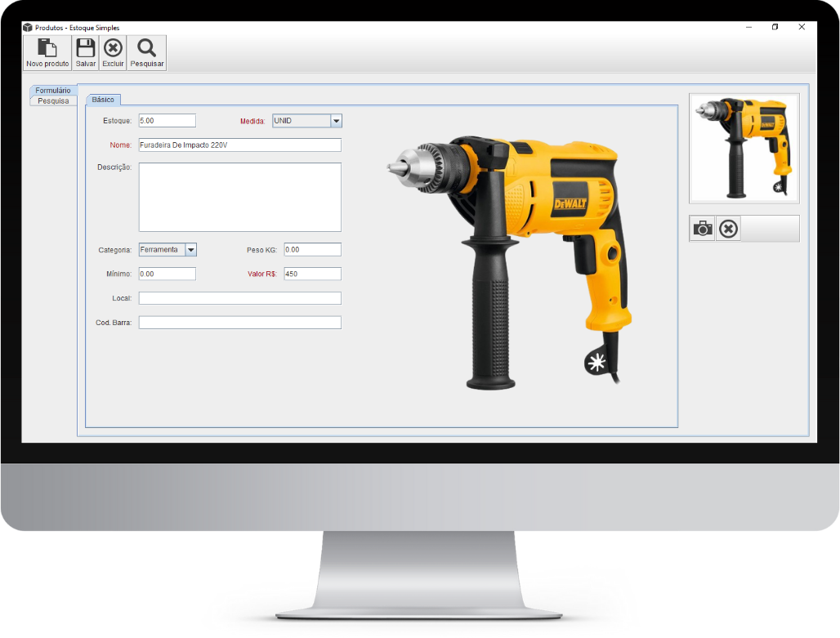Open the Categoria dropdown
Image resolution: width=840 pixels, height=638 pixels.
pos(168,250)
